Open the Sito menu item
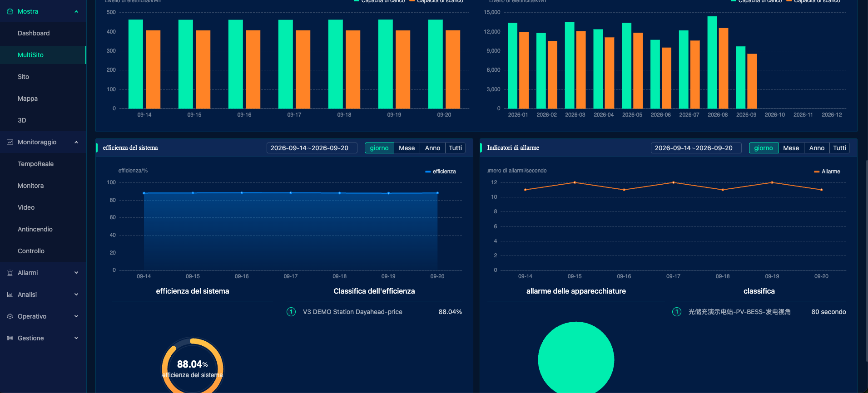868x393 pixels. click(43, 77)
